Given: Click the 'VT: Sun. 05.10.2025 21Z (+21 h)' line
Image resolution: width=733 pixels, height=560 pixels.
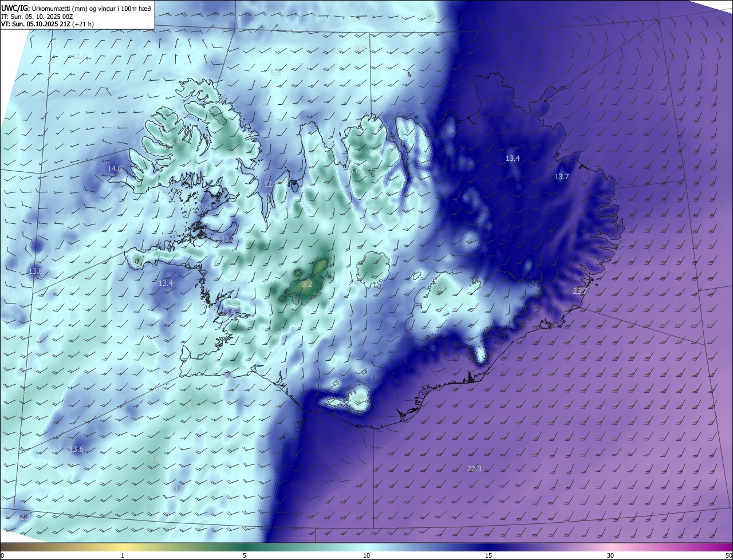Looking at the screenshot, I should 48,24.
